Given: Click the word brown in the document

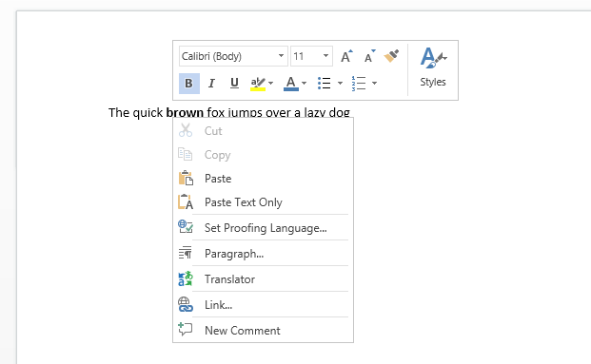Looking at the screenshot, I should pos(185,112).
